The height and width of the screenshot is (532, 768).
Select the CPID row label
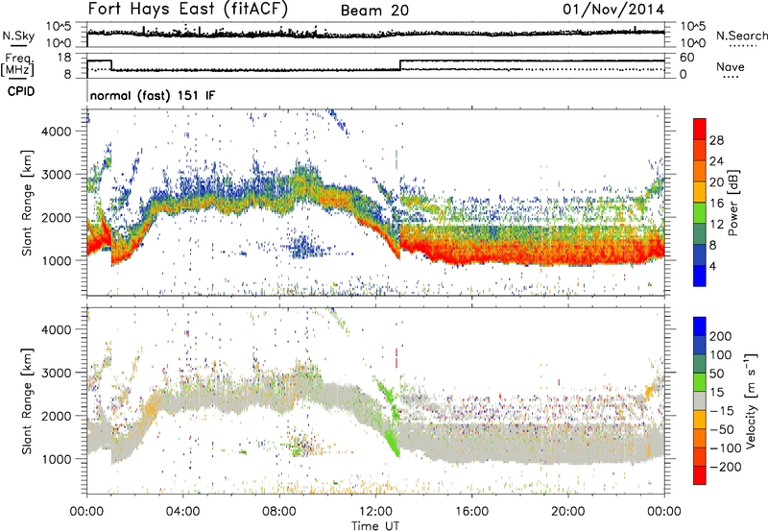coord(21,91)
